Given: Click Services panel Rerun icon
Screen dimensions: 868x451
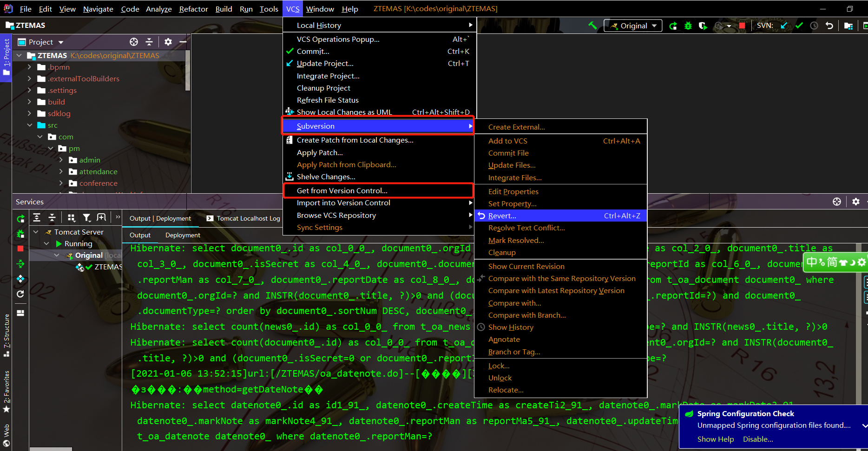Looking at the screenshot, I should coord(20,218).
